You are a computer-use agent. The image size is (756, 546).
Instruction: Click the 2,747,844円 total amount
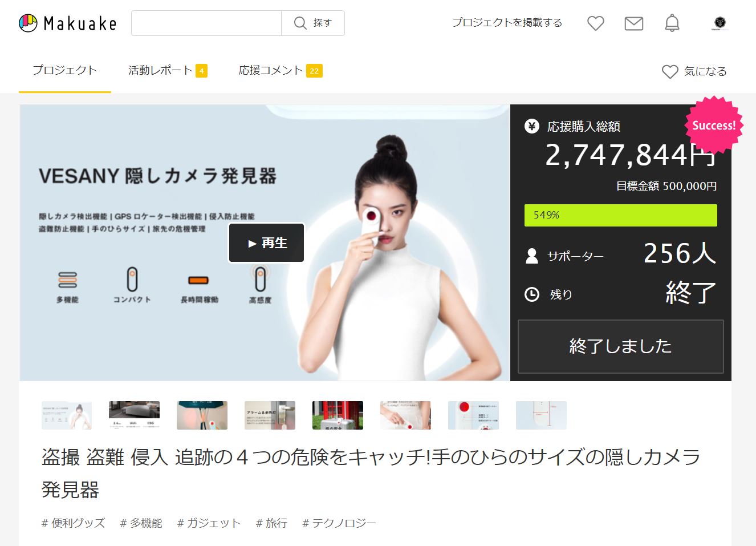click(x=631, y=155)
